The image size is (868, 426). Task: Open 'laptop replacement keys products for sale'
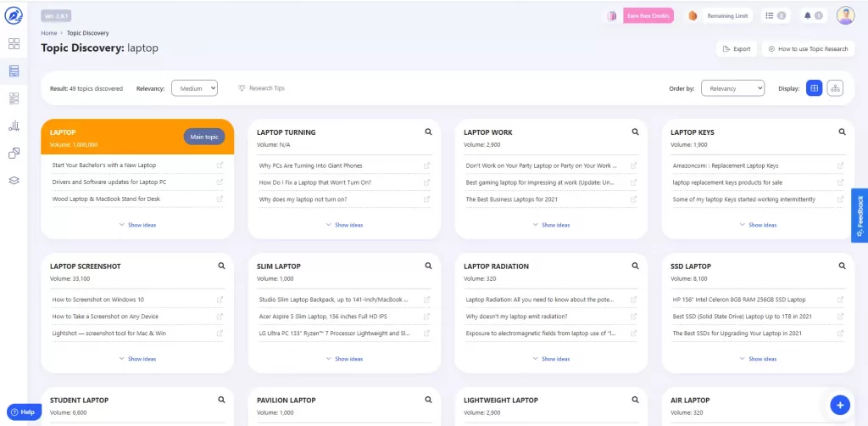click(727, 182)
